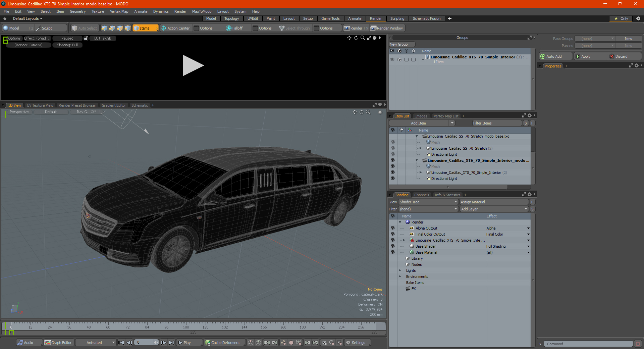
Task: Switch to Items selection mode
Action: coord(145,28)
